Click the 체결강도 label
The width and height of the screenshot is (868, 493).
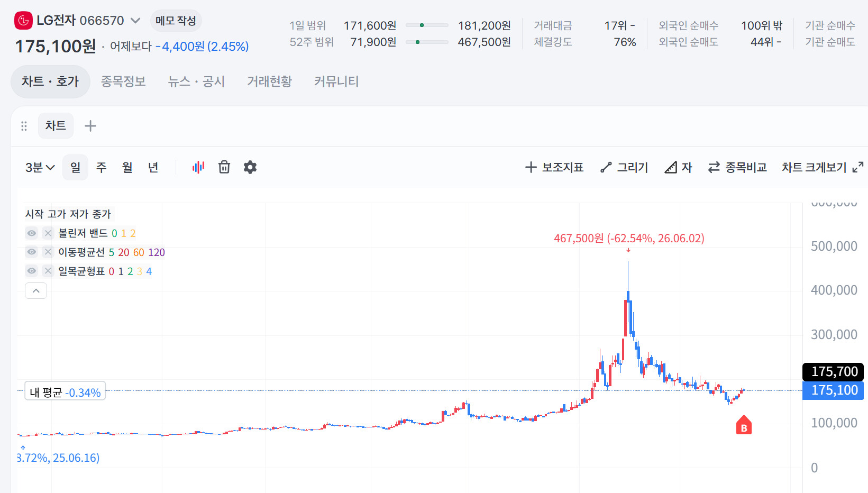tap(553, 42)
